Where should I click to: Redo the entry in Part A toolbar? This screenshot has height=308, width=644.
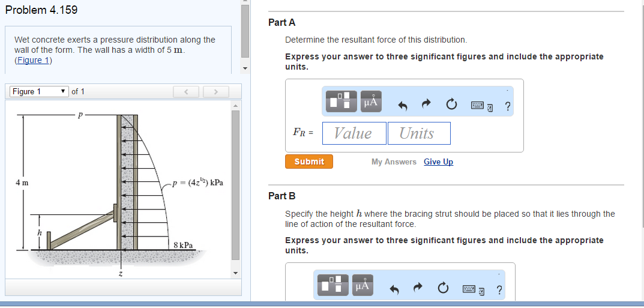[426, 104]
